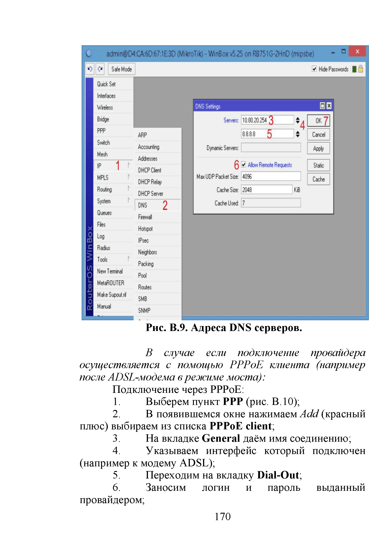Select DNS in IP submenu

click(x=158, y=205)
